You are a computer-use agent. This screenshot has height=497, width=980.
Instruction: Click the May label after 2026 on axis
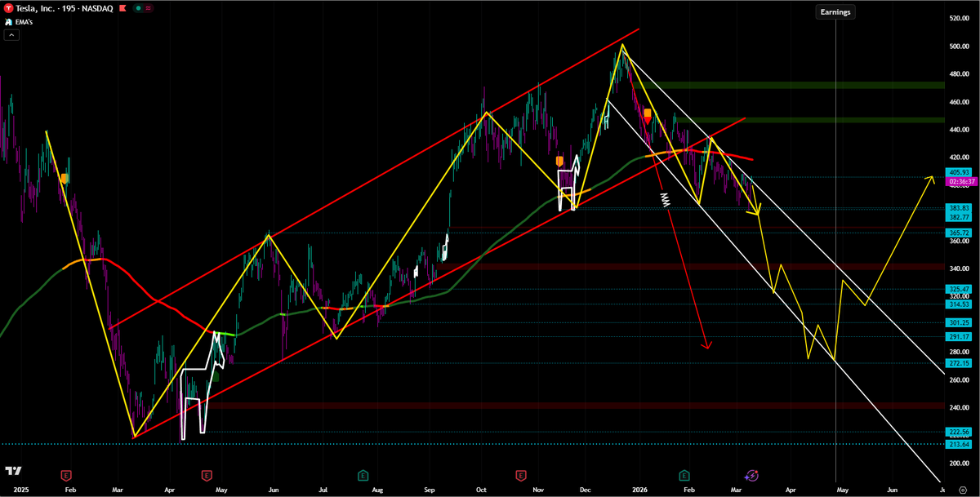[x=843, y=489]
